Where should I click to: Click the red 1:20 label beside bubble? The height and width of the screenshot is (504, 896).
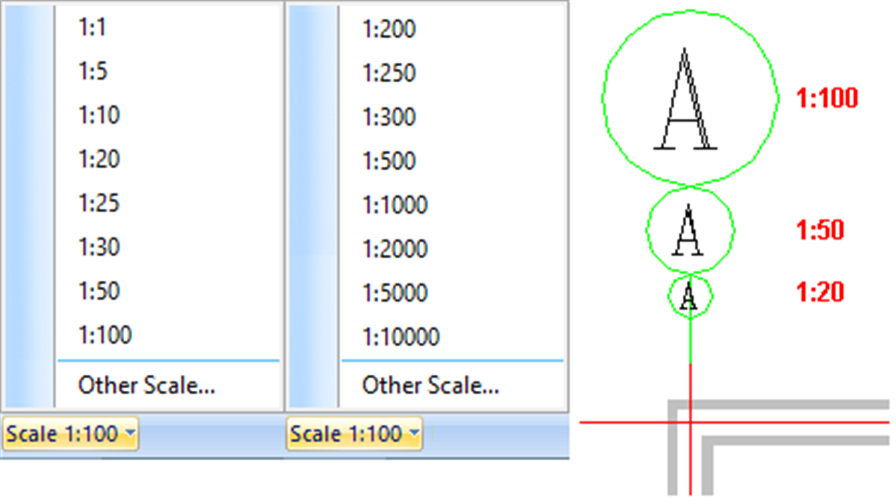click(821, 292)
